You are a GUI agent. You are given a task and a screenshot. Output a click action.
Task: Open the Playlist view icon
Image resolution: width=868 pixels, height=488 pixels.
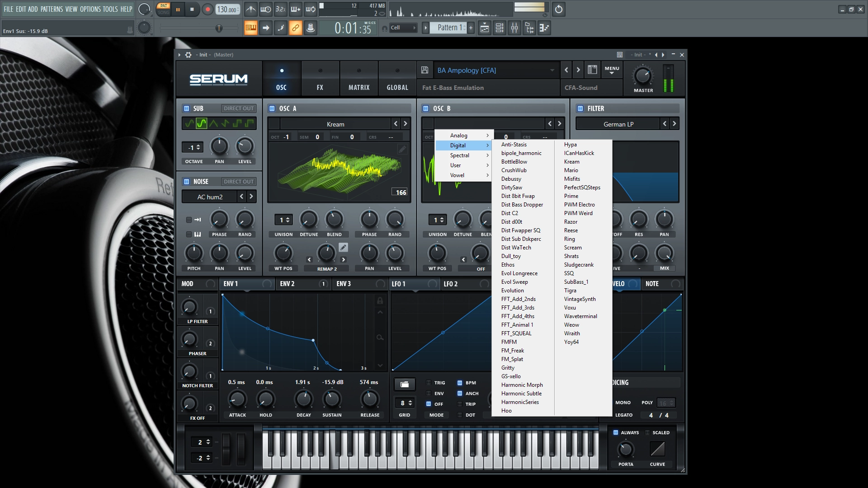click(485, 28)
